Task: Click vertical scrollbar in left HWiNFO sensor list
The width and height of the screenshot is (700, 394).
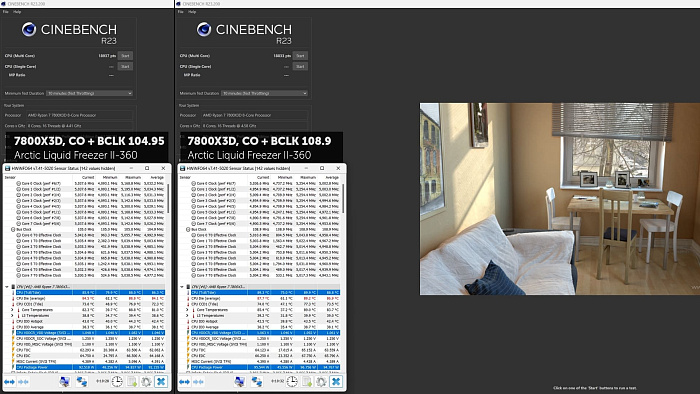Action: click(x=168, y=199)
